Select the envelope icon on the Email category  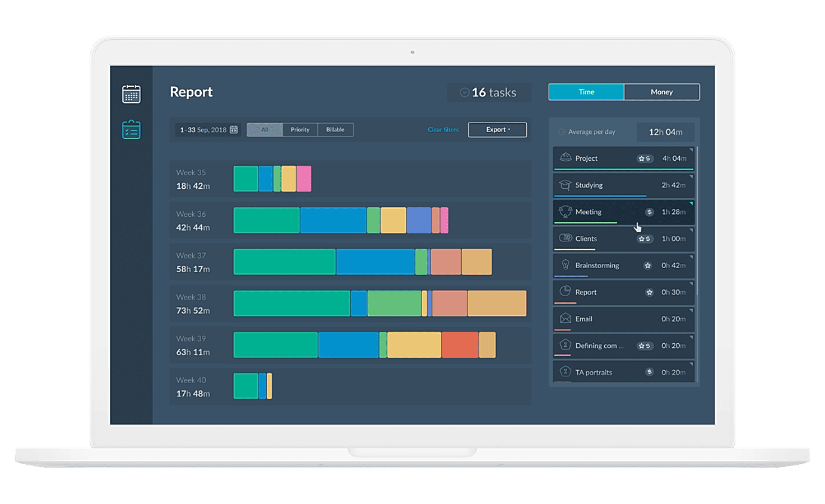(x=565, y=319)
